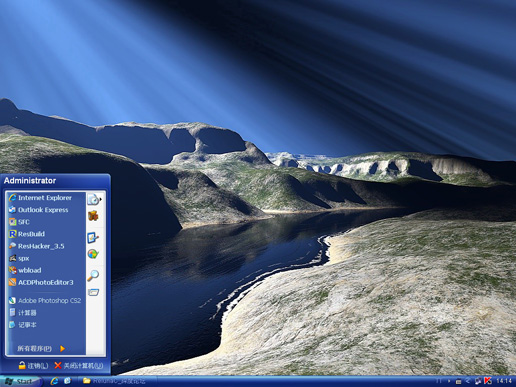The width and height of the screenshot is (516, 387).
Task: Click the Kaspersky red K tray icon
Action: tap(488, 381)
